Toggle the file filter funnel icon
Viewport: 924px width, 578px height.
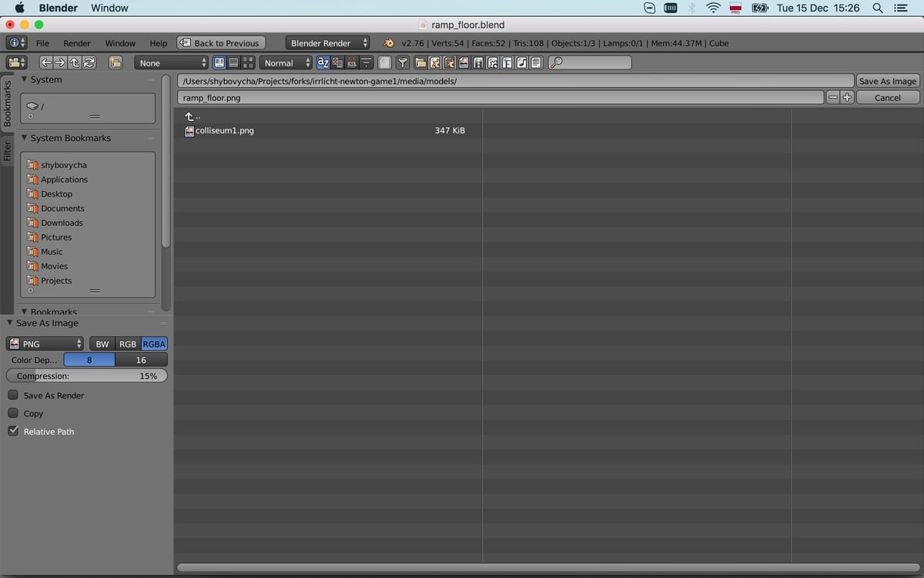403,62
